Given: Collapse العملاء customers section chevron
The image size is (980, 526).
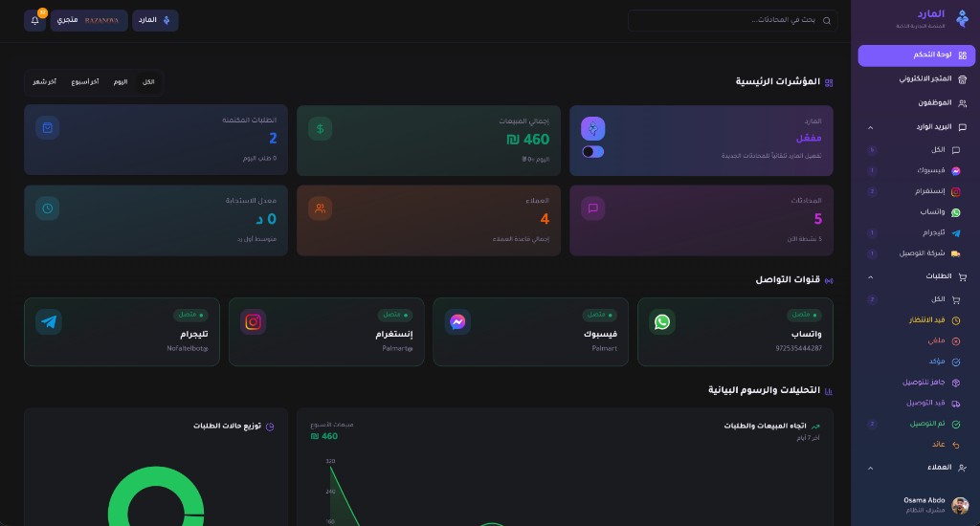Looking at the screenshot, I should click(871, 468).
